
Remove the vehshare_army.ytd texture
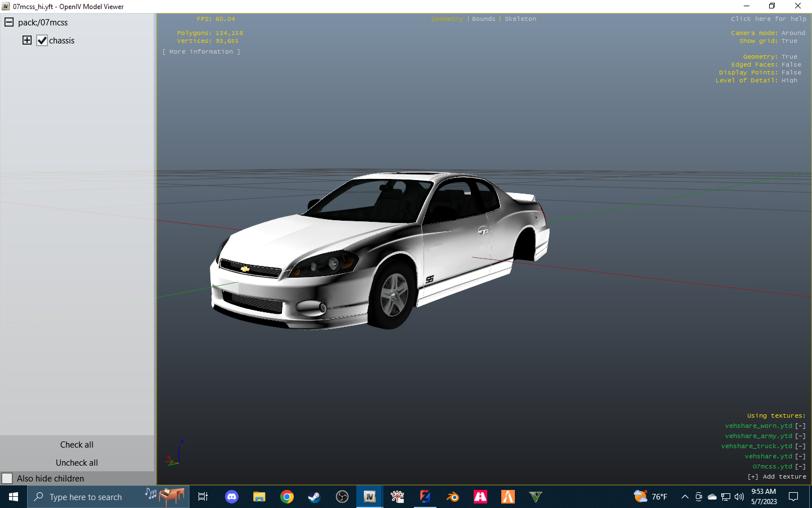pos(800,436)
